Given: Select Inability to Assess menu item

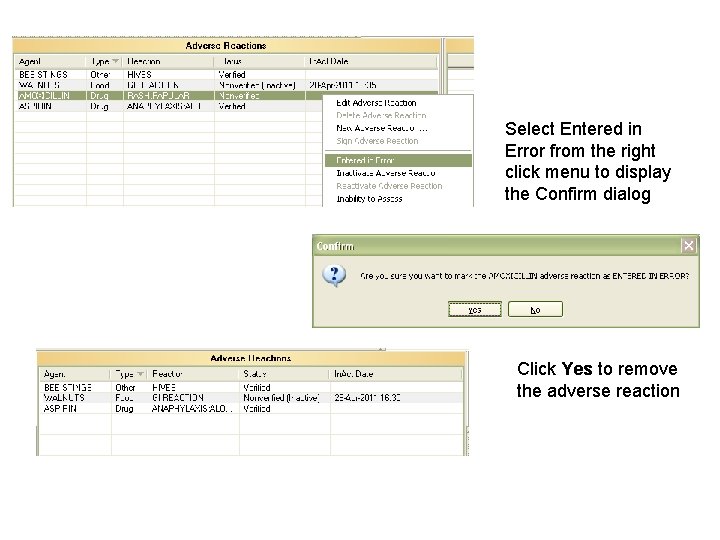Looking at the screenshot, I should pos(369,199).
